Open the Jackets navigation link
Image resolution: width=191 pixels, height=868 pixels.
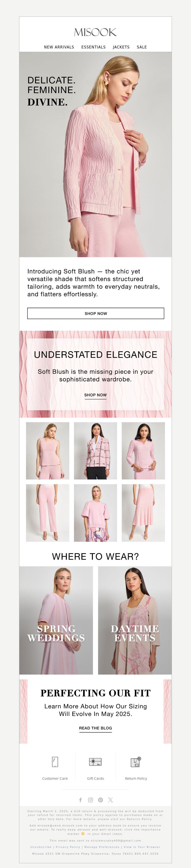(x=121, y=47)
